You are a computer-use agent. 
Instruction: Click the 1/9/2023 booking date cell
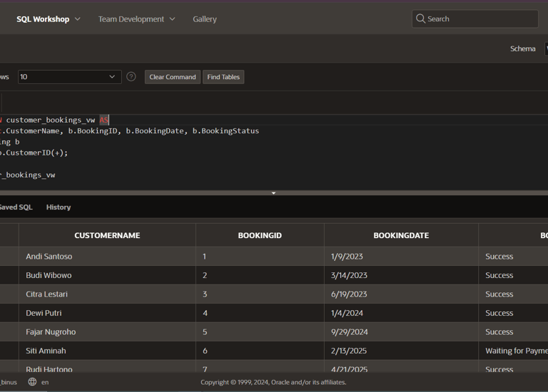[401, 257]
